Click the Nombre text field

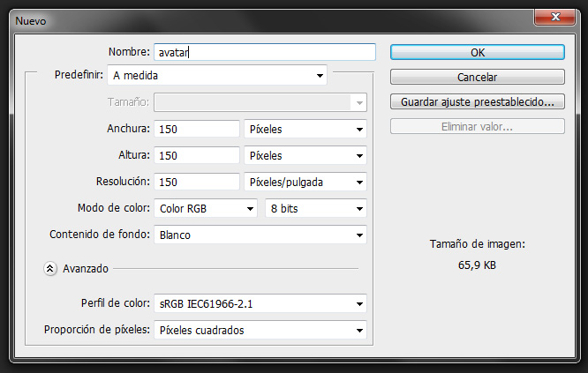point(264,52)
